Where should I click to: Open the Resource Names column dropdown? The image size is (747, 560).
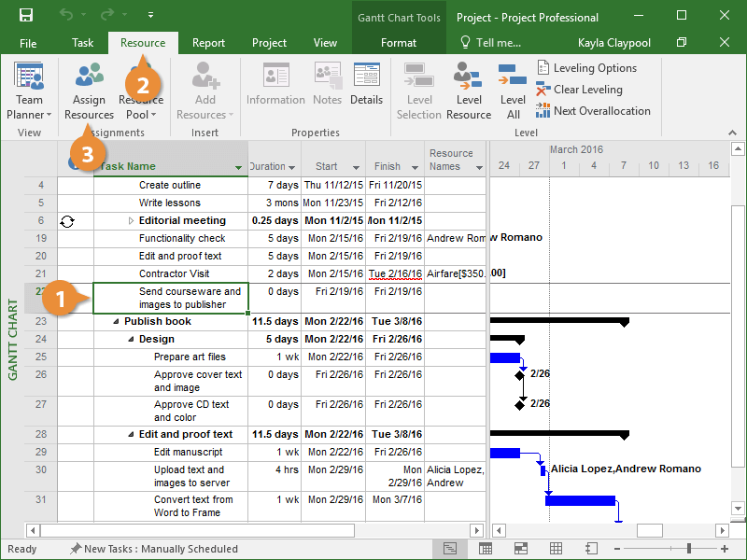point(479,167)
